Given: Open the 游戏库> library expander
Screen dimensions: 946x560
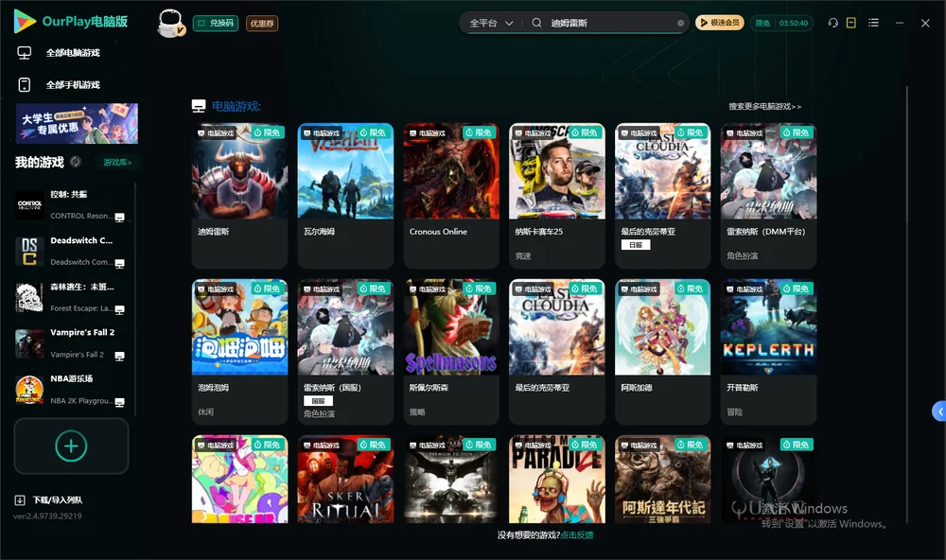Looking at the screenshot, I should (x=117, y=163).
